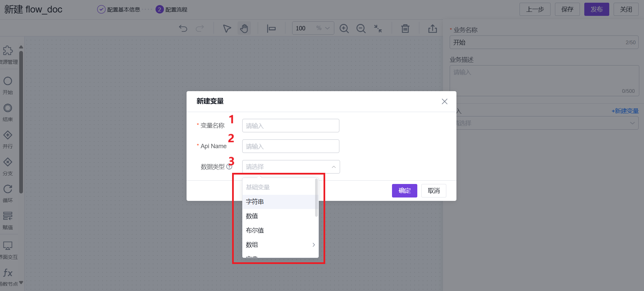The height and width of the screenshot is (291, 644).
Task: Choose 字符串 from data type list
Action: coord(255,202)
